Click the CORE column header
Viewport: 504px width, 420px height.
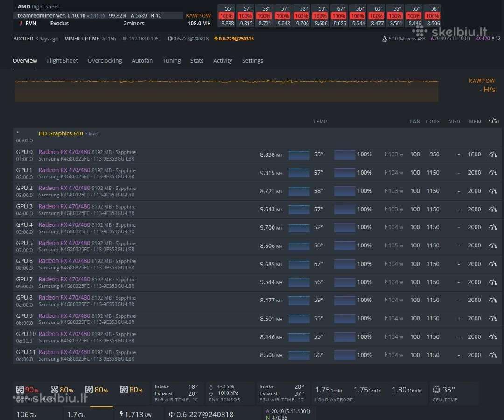tap(433, 121)
